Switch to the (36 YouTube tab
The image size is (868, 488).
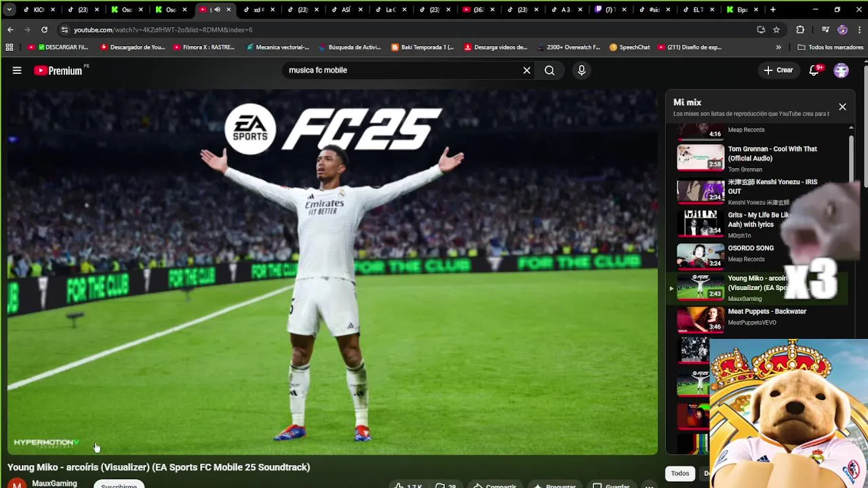[x=477, y=9]
